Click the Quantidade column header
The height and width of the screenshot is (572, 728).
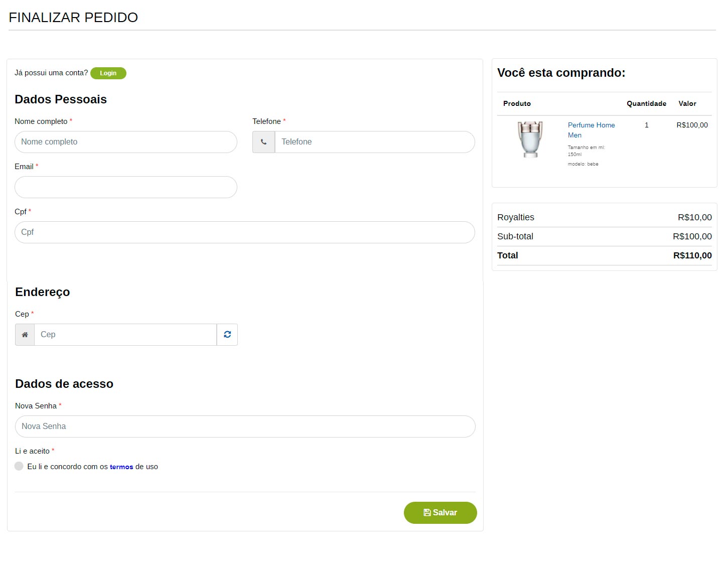[x=646, y=103]
